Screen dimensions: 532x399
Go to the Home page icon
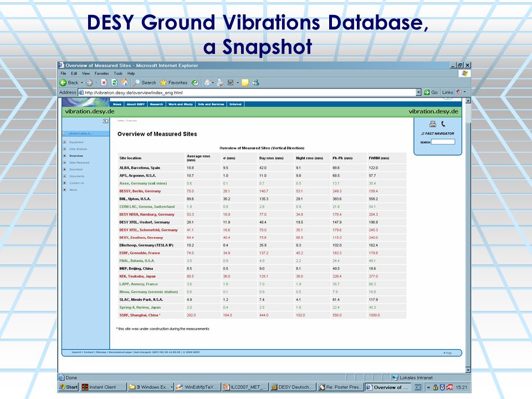(x=125, y=83)
